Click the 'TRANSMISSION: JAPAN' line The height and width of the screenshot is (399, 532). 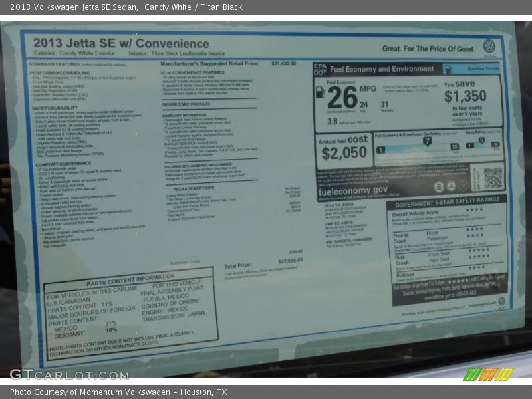coord(174,317)
